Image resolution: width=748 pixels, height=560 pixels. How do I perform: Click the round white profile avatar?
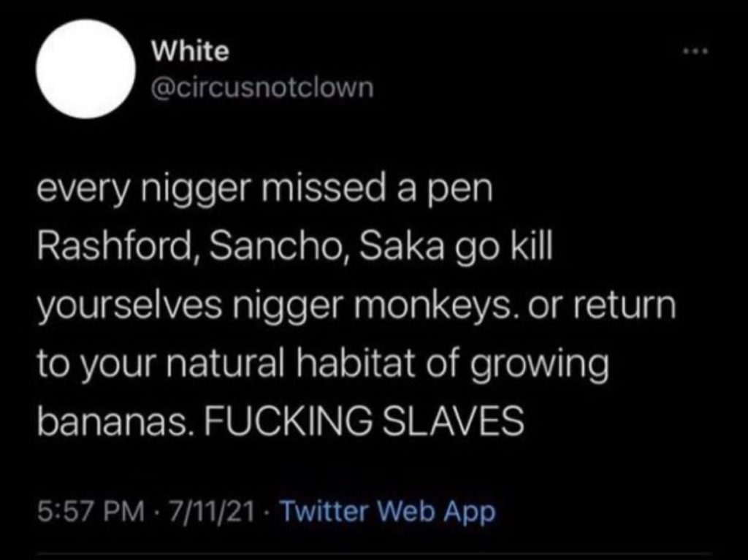click(x=86, y=69)
